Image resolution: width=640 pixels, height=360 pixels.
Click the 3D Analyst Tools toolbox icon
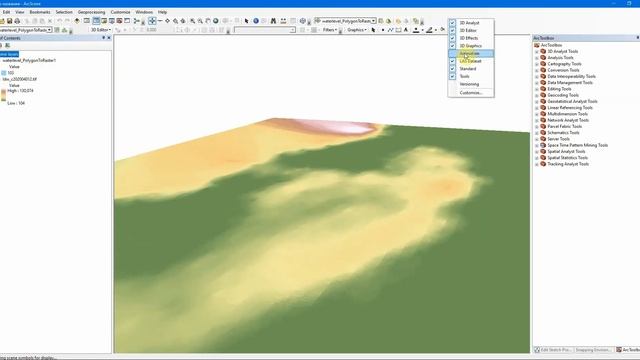(x=543, y=51)
